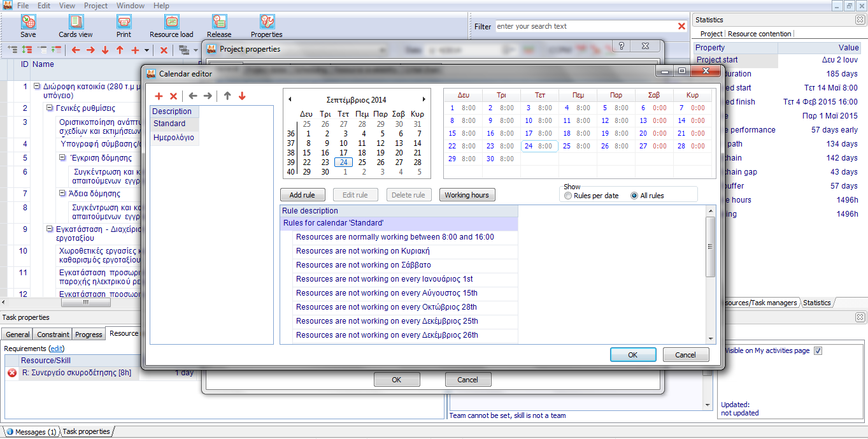Click red down arrow in Calendar editor
This screenshot has width=868, height=439.
(242, 96)
